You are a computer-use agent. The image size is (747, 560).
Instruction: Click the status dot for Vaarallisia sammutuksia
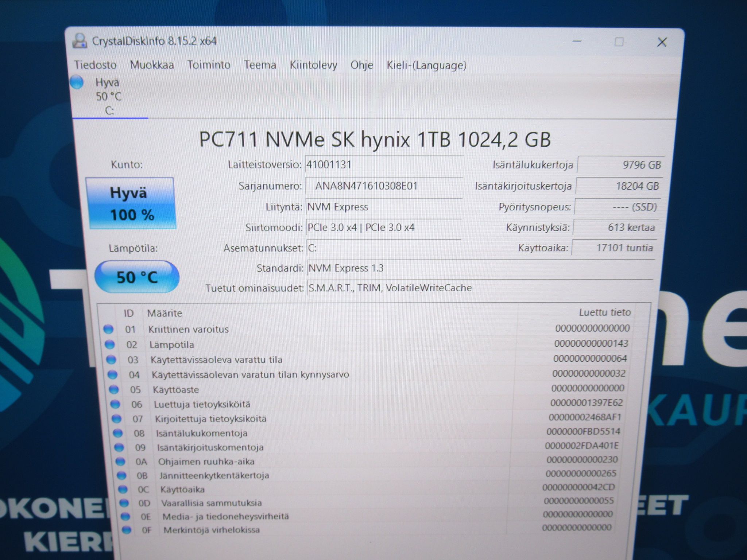pos(124,503)
